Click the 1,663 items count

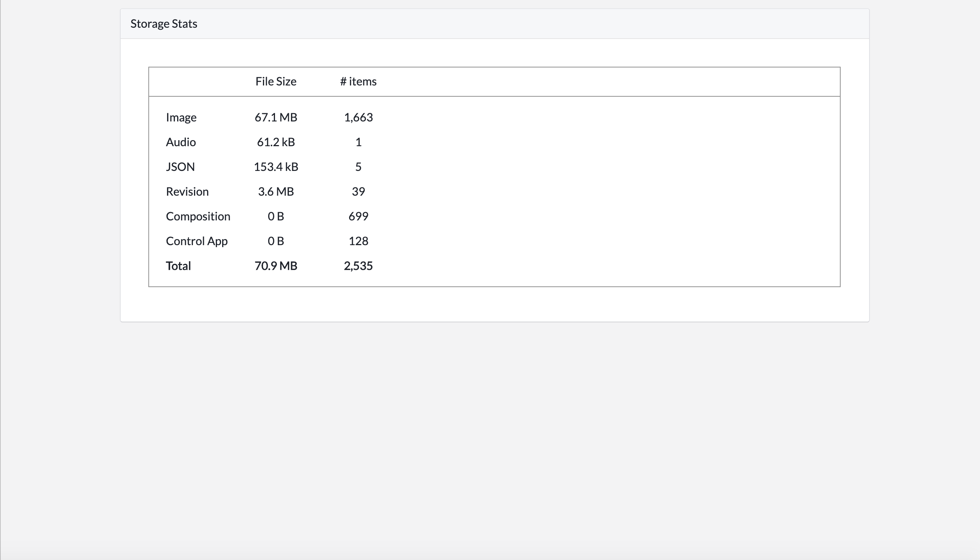pos(358,117)
